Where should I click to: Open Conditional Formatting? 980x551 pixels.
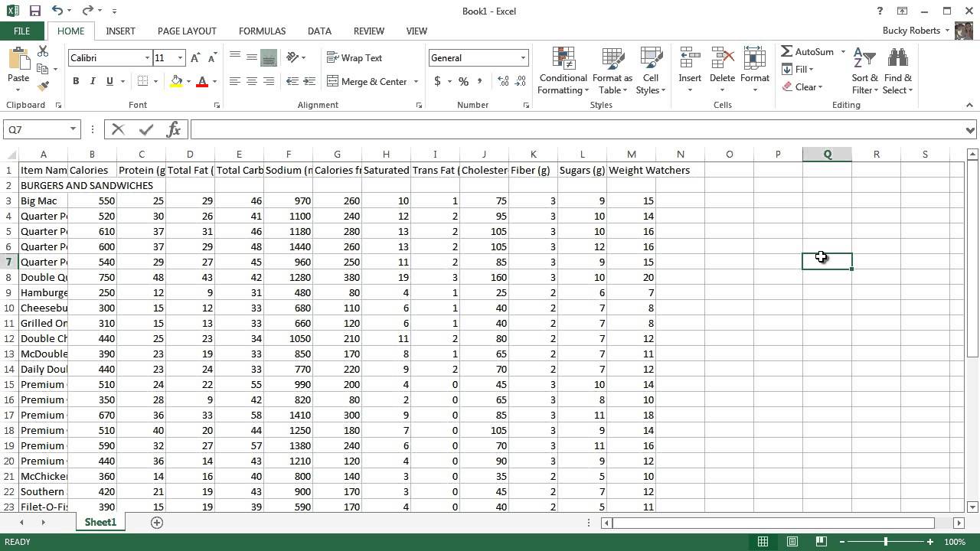pyautogui.click(x=563, y=71)
